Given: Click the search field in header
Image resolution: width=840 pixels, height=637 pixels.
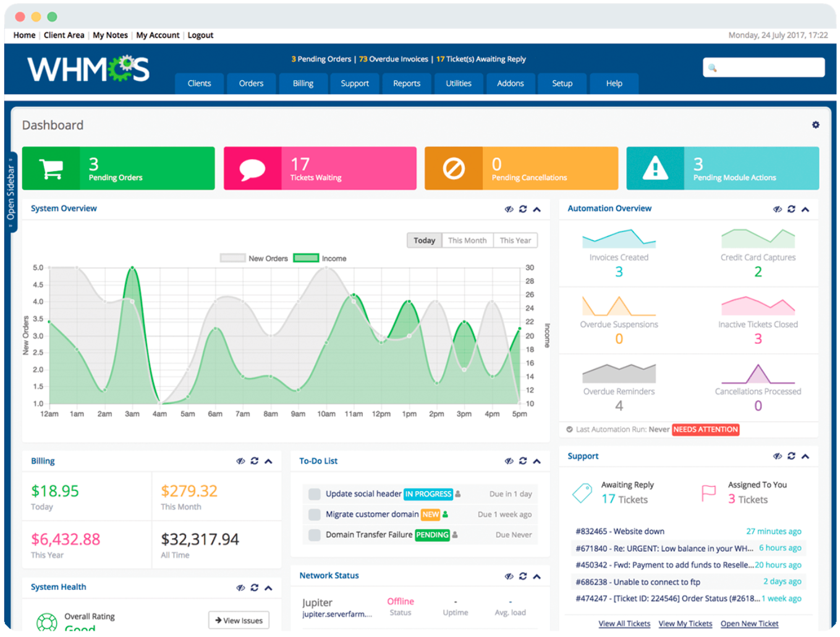Looking at the screenshot, I should click(x=764, y=67).
